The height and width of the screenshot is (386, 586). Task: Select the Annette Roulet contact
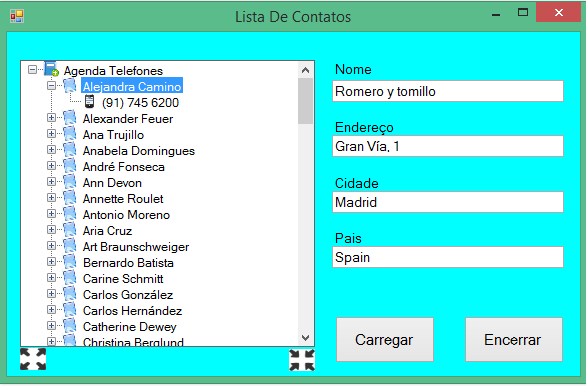pyautogui.click(x=123, y=199)
